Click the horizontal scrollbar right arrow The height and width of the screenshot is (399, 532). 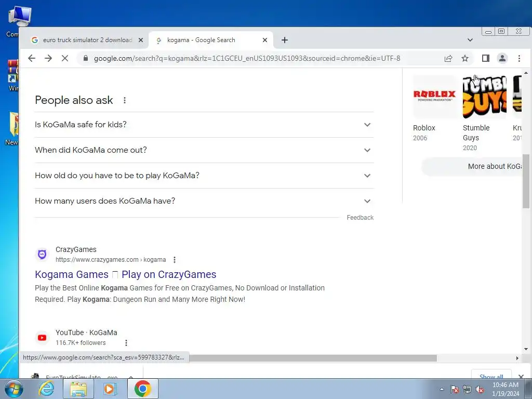tap(517, 358)
